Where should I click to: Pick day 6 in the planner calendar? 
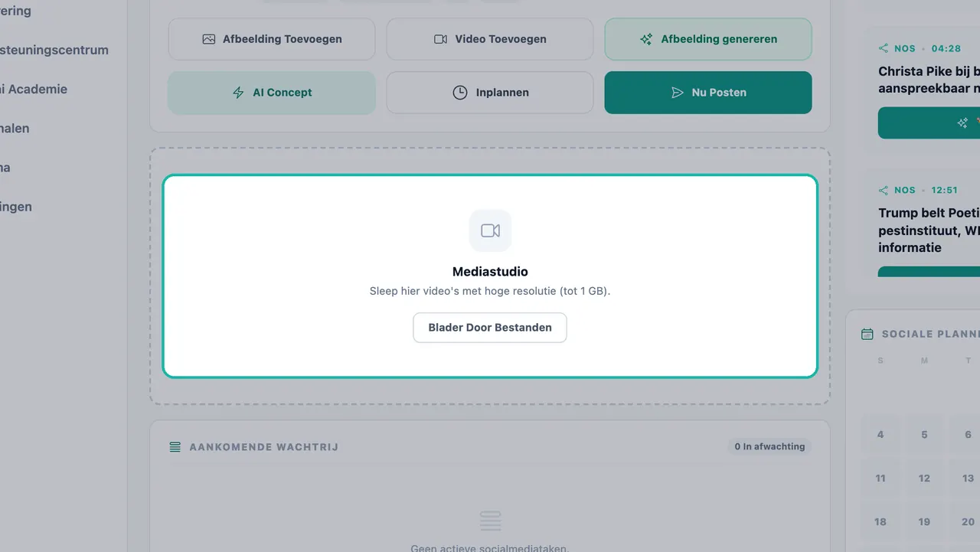coord(966,434)
